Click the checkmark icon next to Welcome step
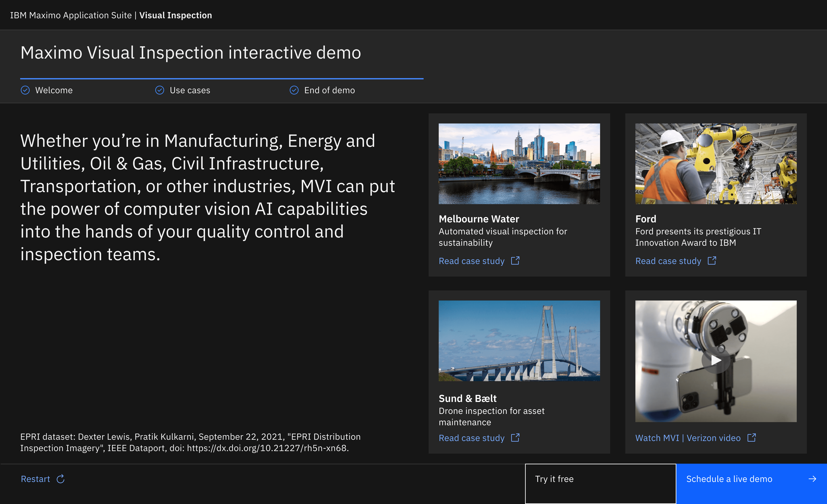Screen dimensions: 827x504 coord(25,90)
